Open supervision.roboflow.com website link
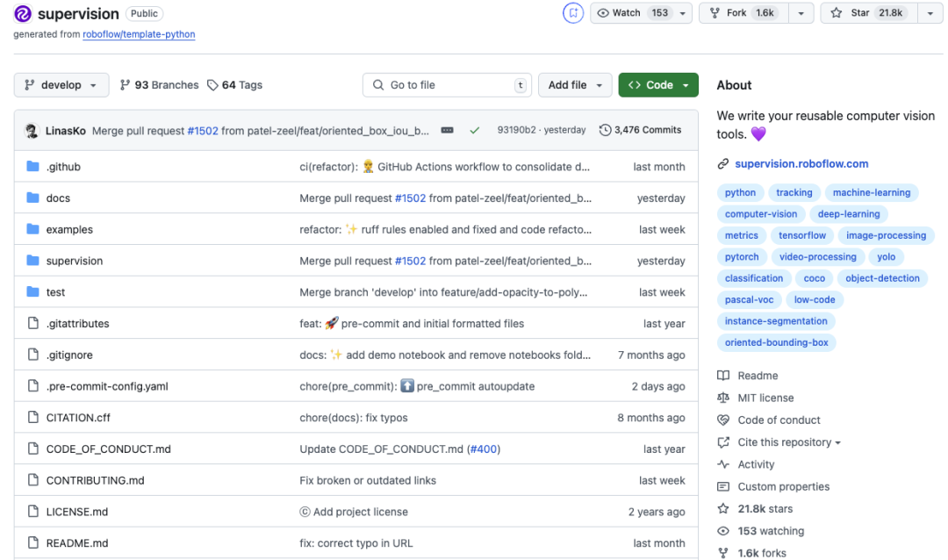The width and height of the screenshot is (948, 560). click(x=801, y=164)
